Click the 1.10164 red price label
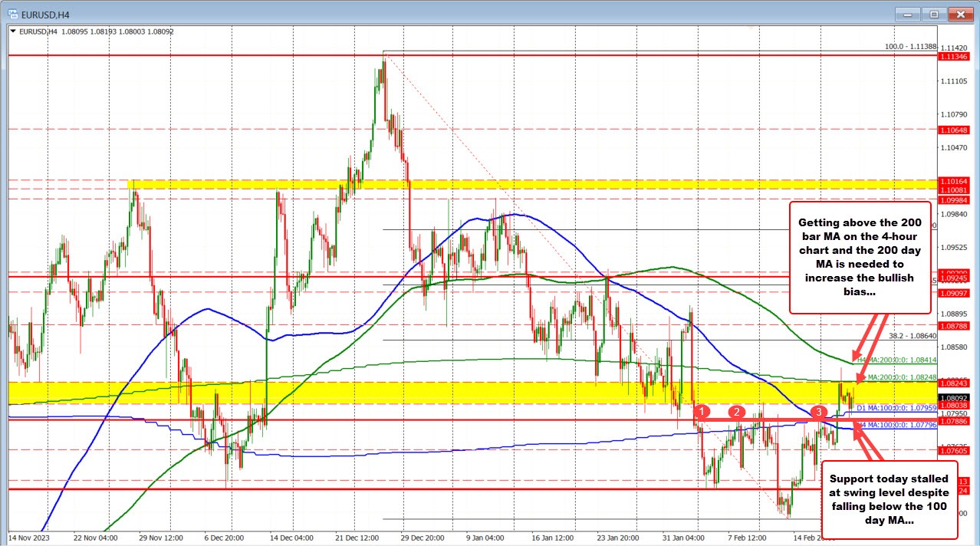980x546 pixels. tap(955, 181)
